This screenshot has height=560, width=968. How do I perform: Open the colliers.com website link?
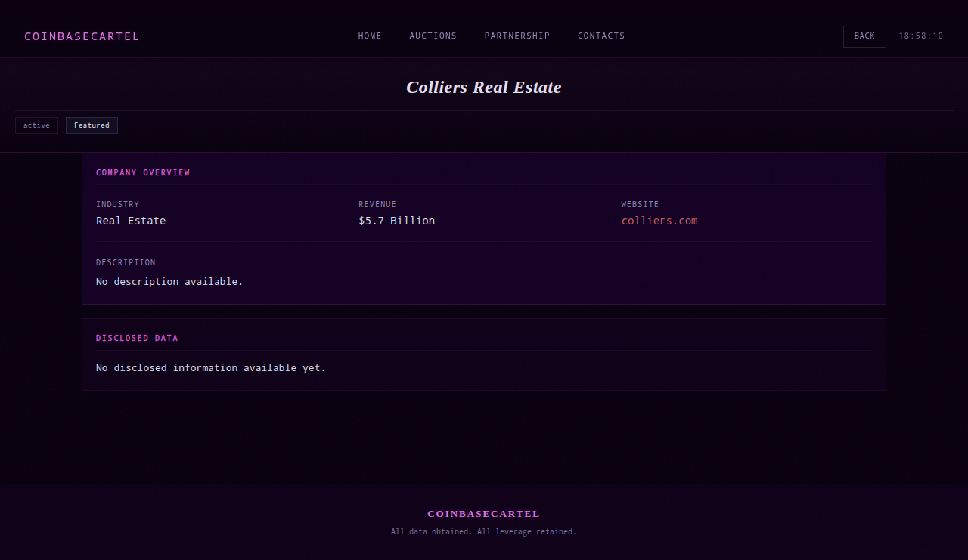pos(659,221)
